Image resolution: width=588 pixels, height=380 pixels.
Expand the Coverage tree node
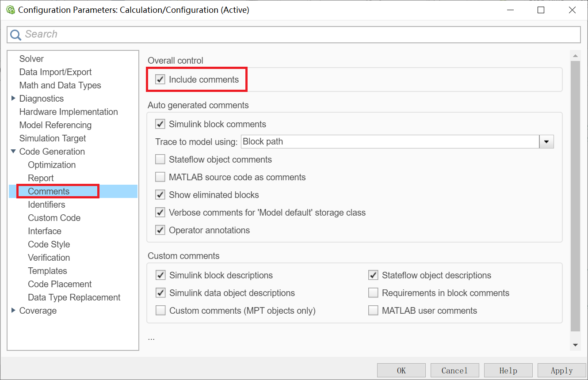click(14, 311)
